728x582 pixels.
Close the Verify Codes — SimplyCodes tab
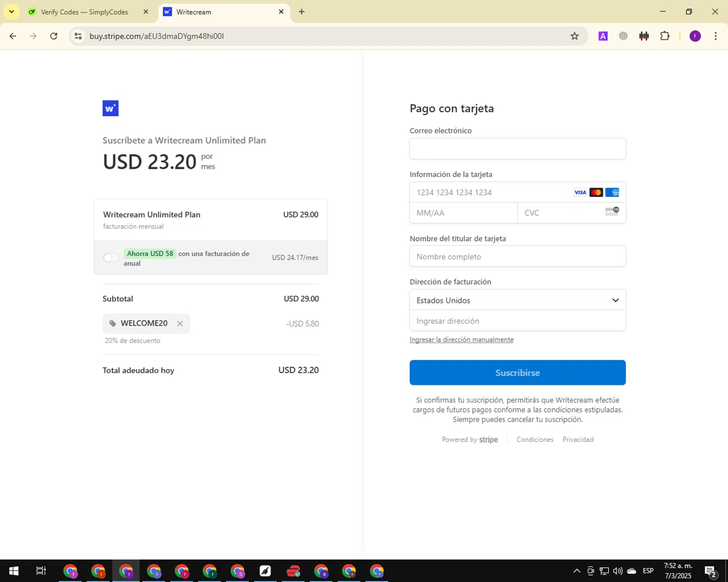146,12
